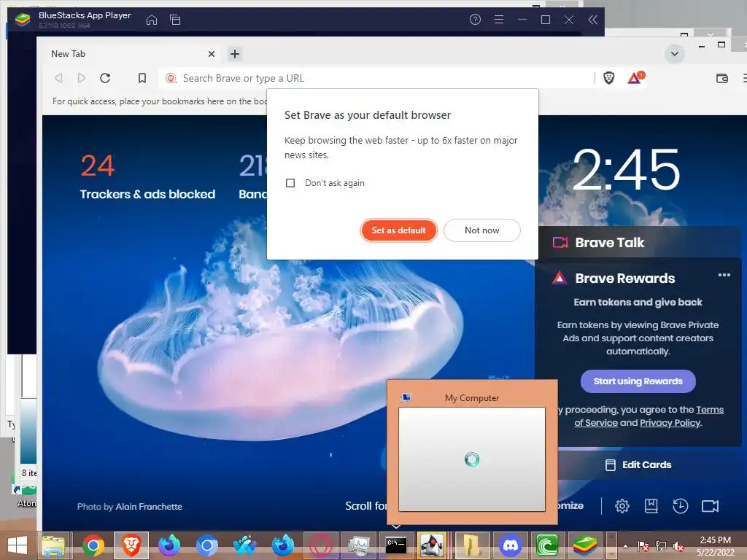Focus the Search Brave or type a URL field
Image resolution: width=747 pixels, height=560 pixels.
[x=376, y=78]
